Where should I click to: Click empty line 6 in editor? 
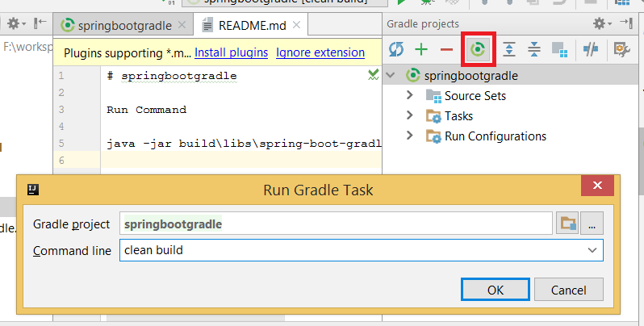241,160
